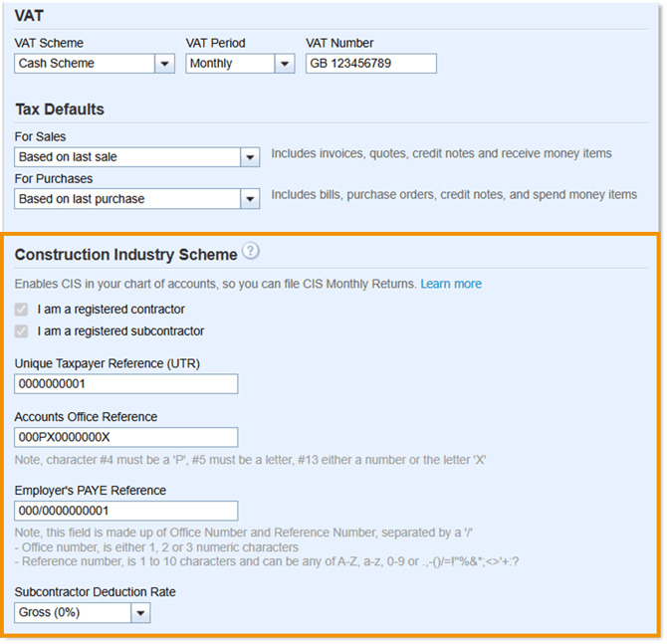
Task: Click the 'I am a registered subcontractor' label
Action: (x=120, y=330)
